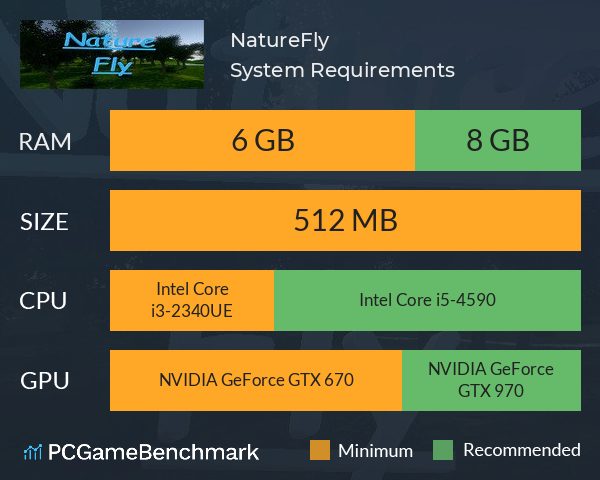Viewport: 600px width, 480px height.
Task: Open the PCGameBenchmark site name
Action: coord(153,452)
